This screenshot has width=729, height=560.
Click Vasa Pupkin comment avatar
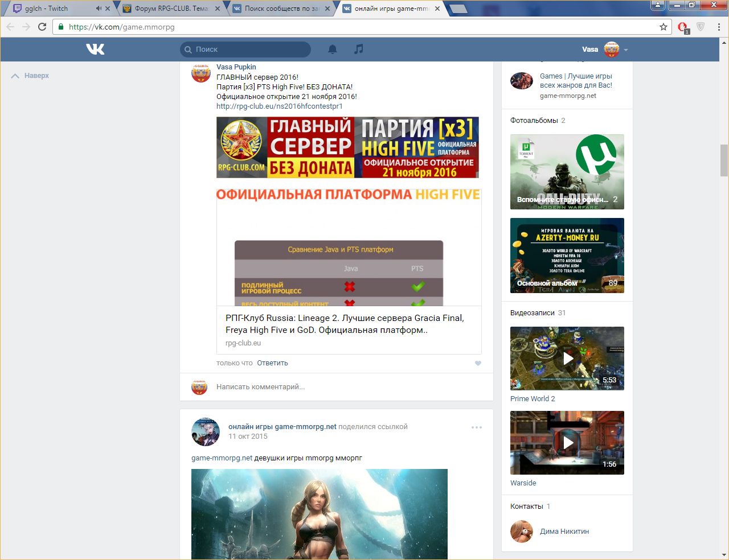[201, 73]
